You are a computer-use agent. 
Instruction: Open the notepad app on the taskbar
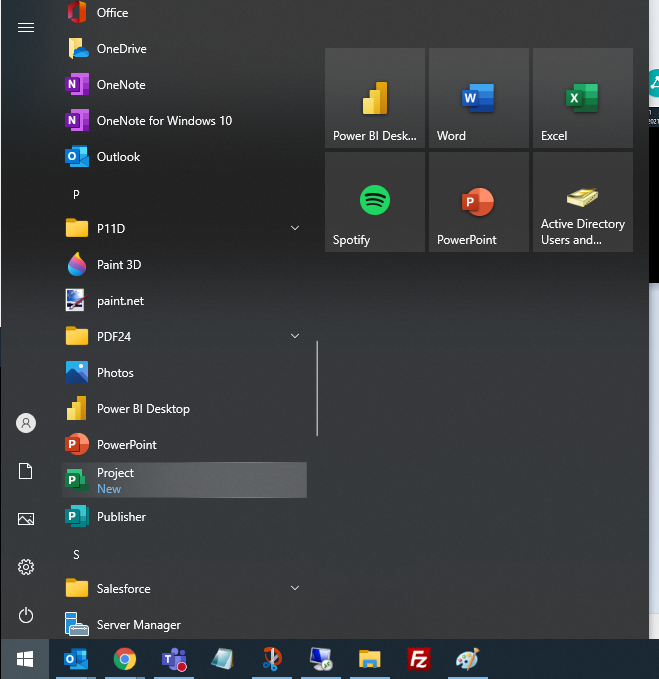tap(223, 659)
